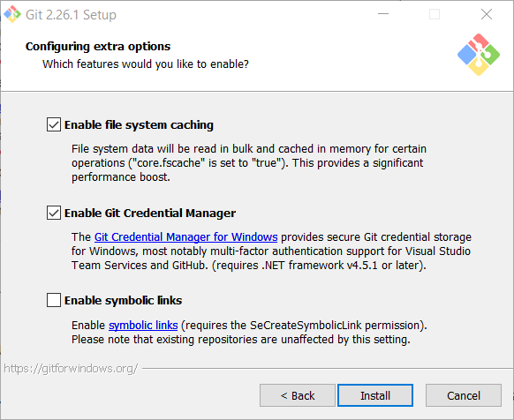Check the Enable symbolic links checkbox

54,300
